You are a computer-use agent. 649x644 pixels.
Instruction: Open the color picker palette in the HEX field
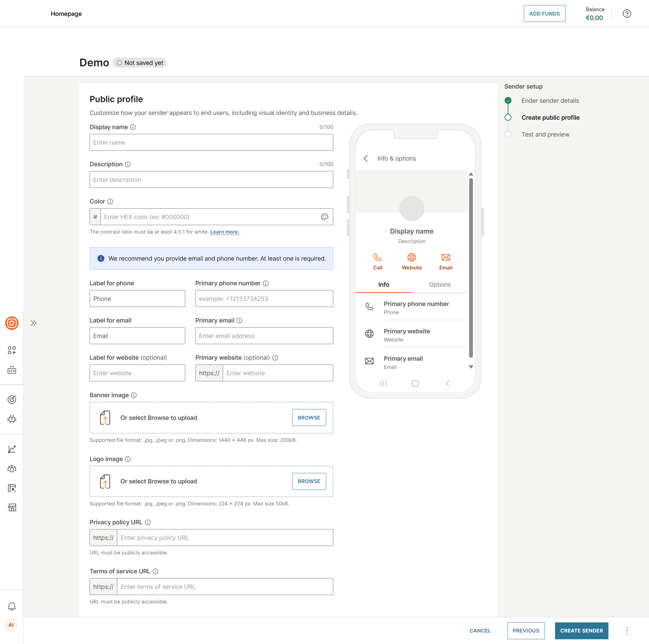click(324, 217)
